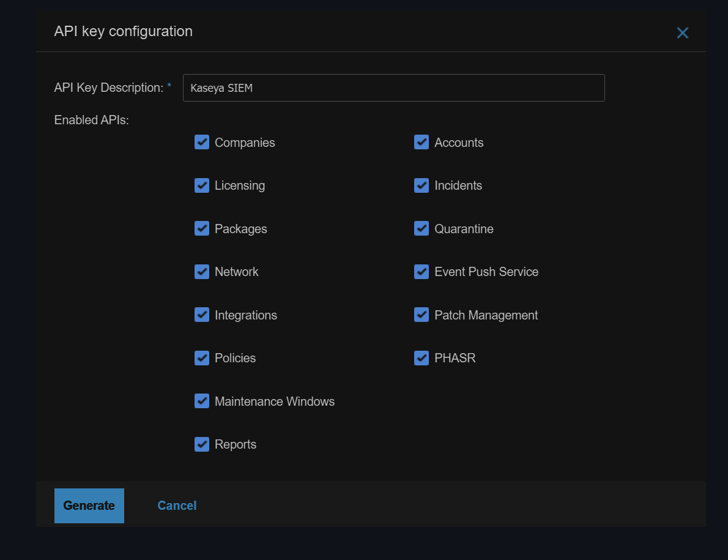
Task: Disable the Packages API checkbox
Action: pos(201,228)
